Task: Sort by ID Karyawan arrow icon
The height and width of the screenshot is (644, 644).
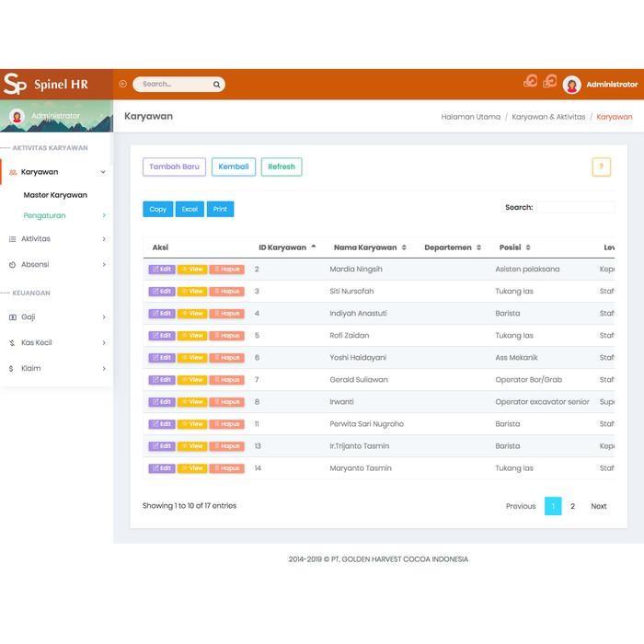Action: (314, 247)
